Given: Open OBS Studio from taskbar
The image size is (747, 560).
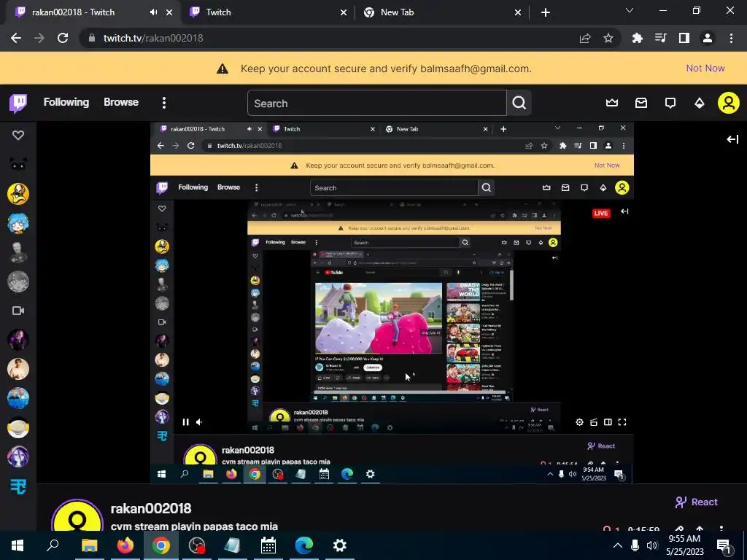Looking at the screenshot, I should click(196, 545).
